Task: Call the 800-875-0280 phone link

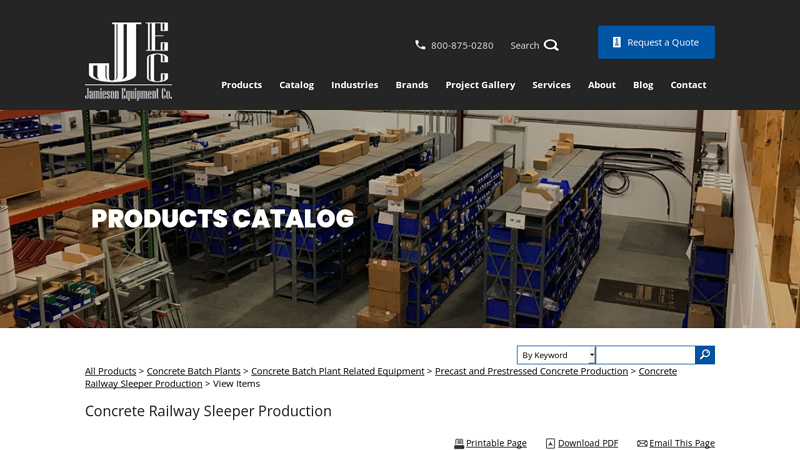Action: click(462, 45)
